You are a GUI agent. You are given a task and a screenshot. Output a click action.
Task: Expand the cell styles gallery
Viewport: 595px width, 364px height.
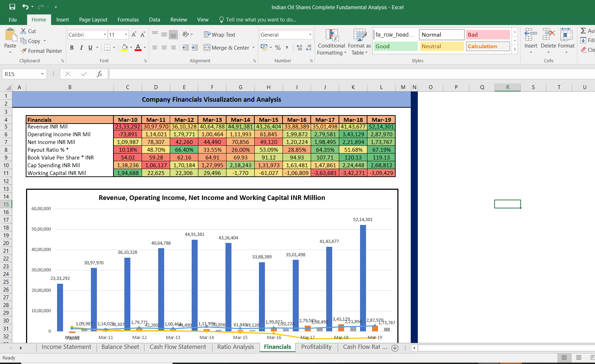(x=515, y=49)
